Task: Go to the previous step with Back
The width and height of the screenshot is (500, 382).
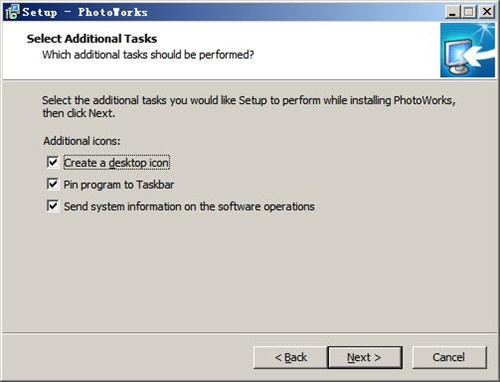Action: click(x=290, y=357)
